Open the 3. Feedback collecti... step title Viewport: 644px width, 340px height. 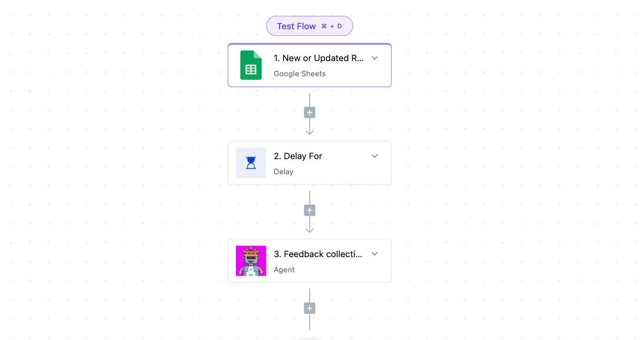(x=318, y=254)
